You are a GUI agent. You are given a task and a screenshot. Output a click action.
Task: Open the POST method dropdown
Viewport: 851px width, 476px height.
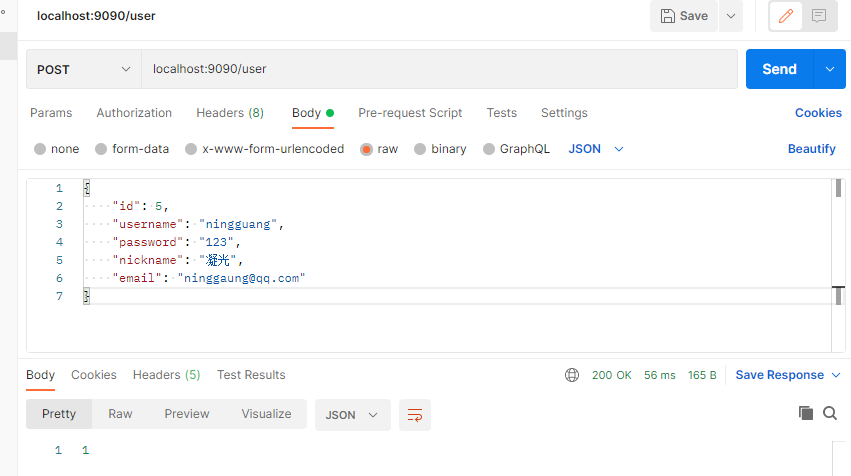(x=84, y=69)
